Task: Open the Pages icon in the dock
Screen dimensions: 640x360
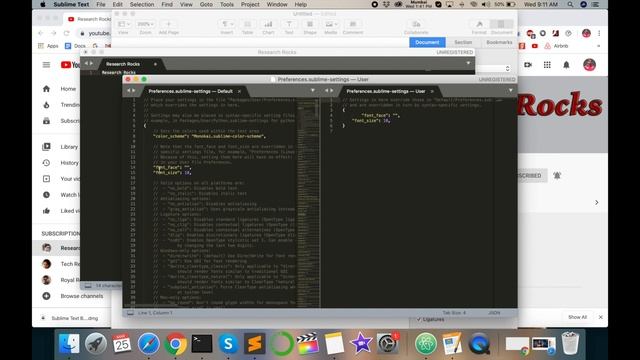Action: click(452, 344)
